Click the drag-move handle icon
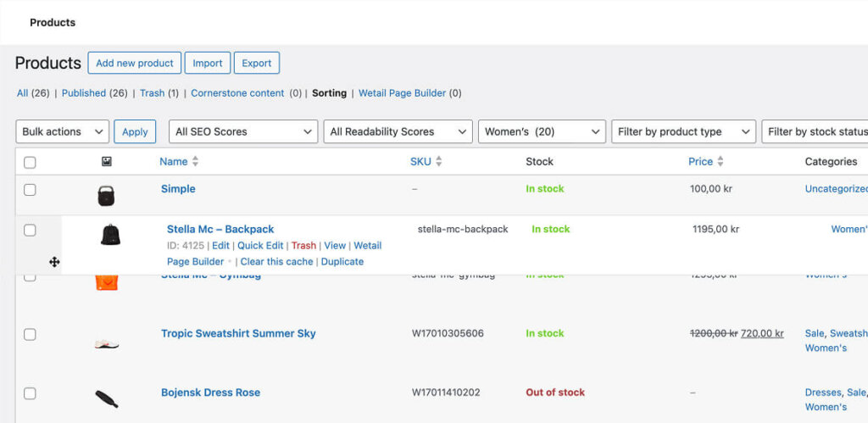This screenshot has height=423, width=868. click(x=54, y=262)
